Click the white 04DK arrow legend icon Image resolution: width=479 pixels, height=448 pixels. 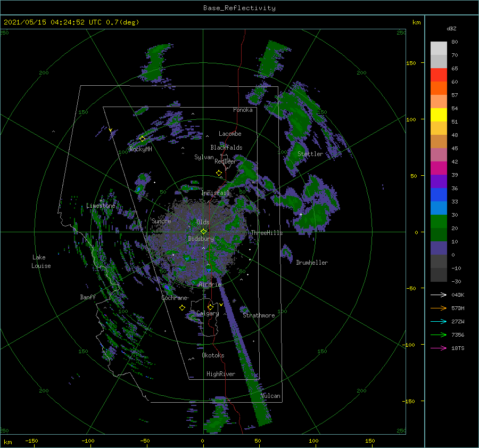(439, 295)
